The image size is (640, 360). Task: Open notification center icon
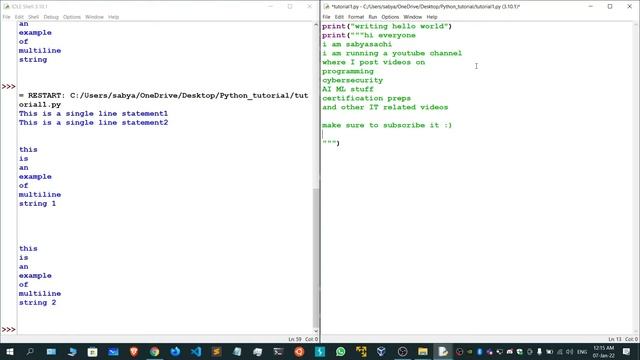pos(627,351)
